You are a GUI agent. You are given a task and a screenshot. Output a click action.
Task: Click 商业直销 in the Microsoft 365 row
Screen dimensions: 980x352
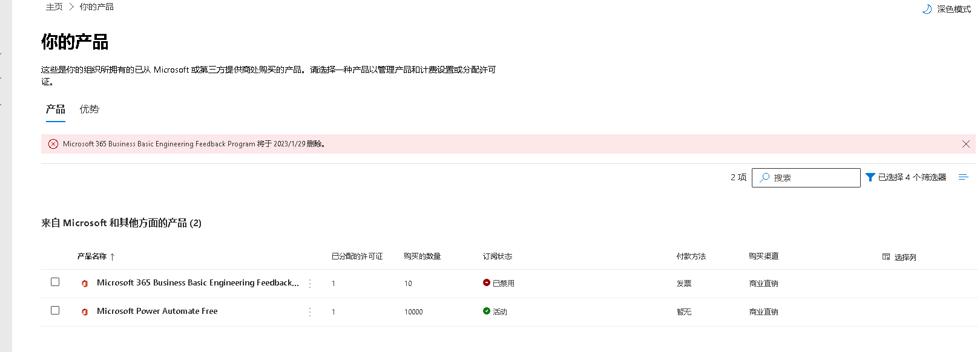pyautogui.click(x=764, y=283)
